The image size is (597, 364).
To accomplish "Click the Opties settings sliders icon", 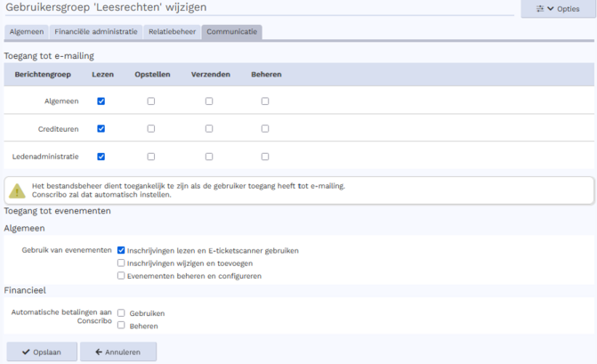I will 540,9.
